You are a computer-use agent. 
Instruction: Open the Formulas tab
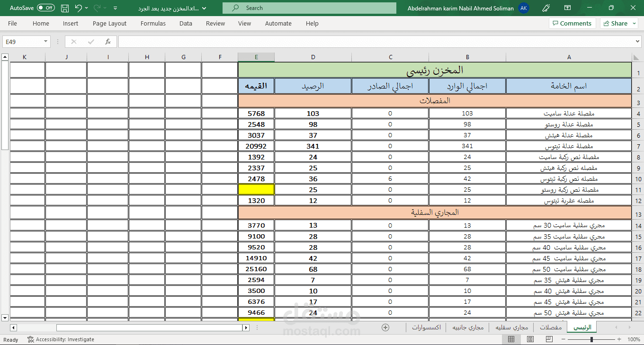pyautogui.click(x=153, y=23)
